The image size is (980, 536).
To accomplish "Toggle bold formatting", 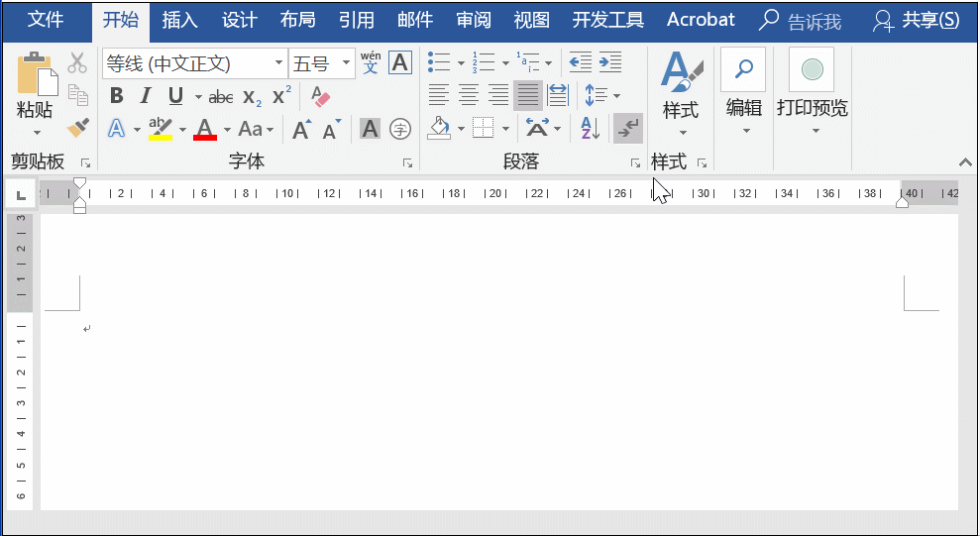I will (116, 96).
